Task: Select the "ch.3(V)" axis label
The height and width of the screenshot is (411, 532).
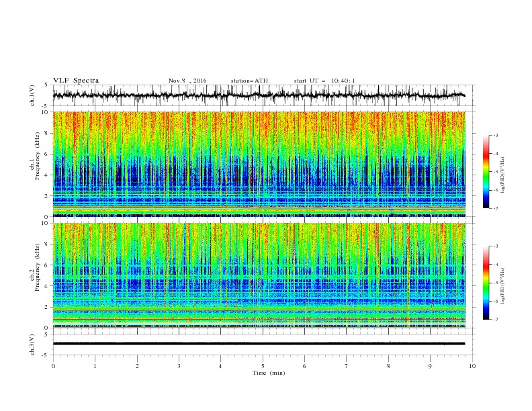Action: pos(32,345)
